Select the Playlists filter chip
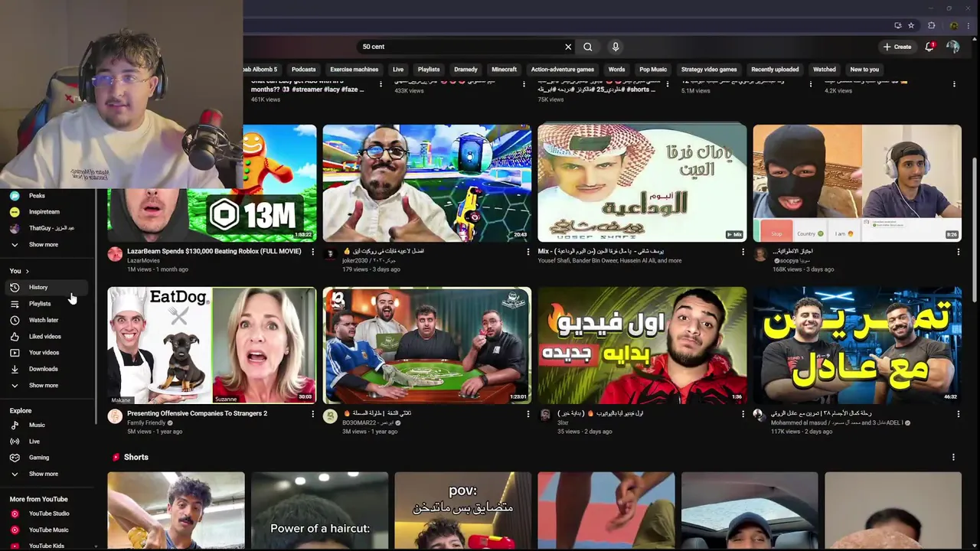 pyautogui.click(x=429, y=70)
